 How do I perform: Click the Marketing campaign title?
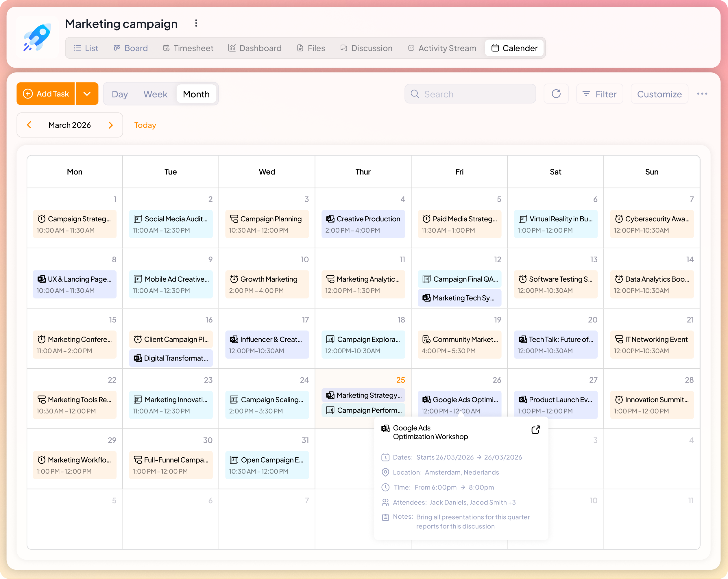pyautogui.click(x=121, y=24)
